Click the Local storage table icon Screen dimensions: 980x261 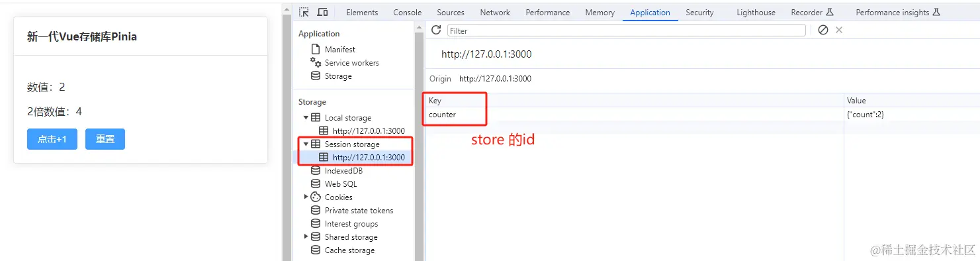(x=316, y=118)
